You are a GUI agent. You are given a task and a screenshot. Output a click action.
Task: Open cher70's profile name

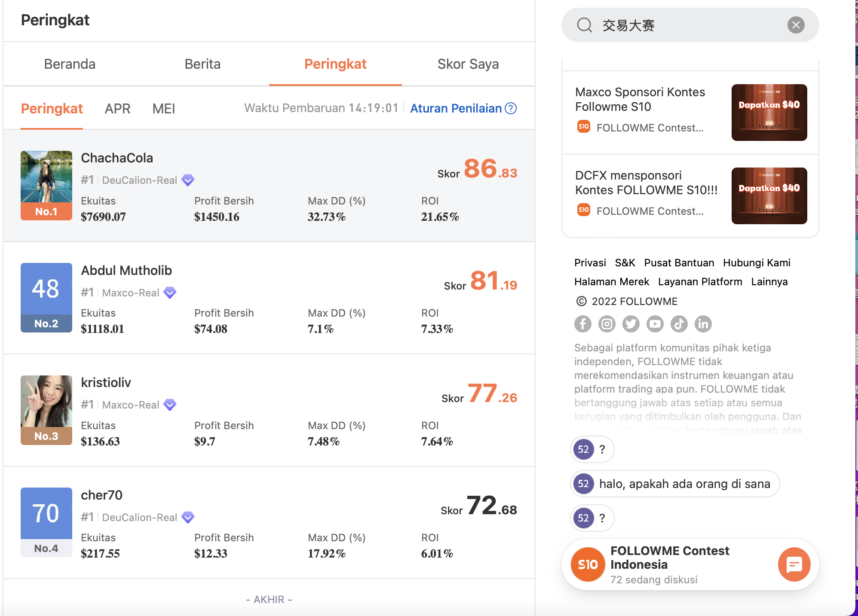point(101,495)
